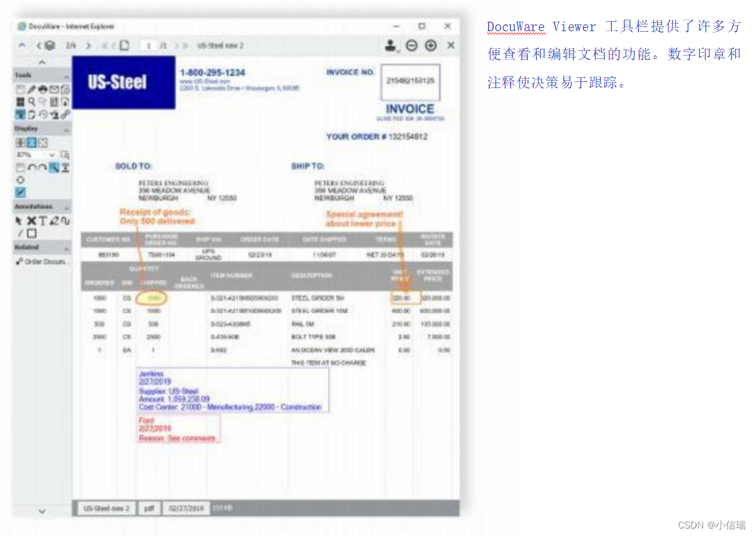Select the highlighter marker annotation tool
Screen dimensions: 756x536
[54, 220]
